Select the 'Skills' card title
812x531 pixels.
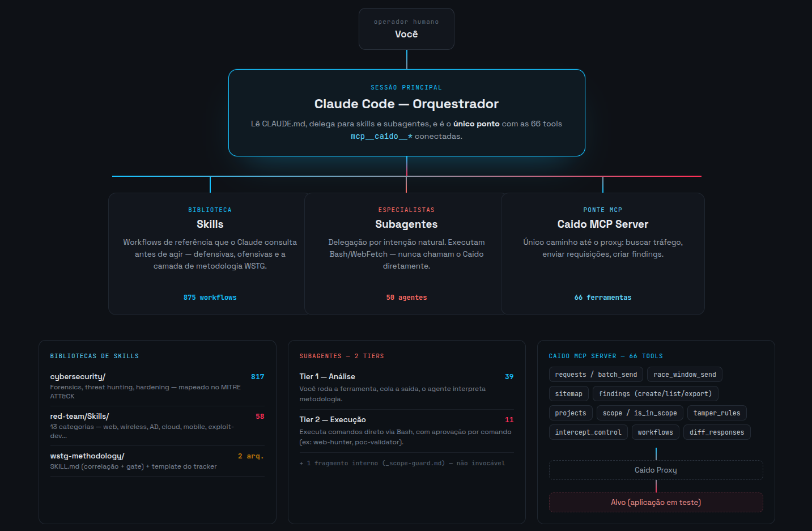[210, 224]
